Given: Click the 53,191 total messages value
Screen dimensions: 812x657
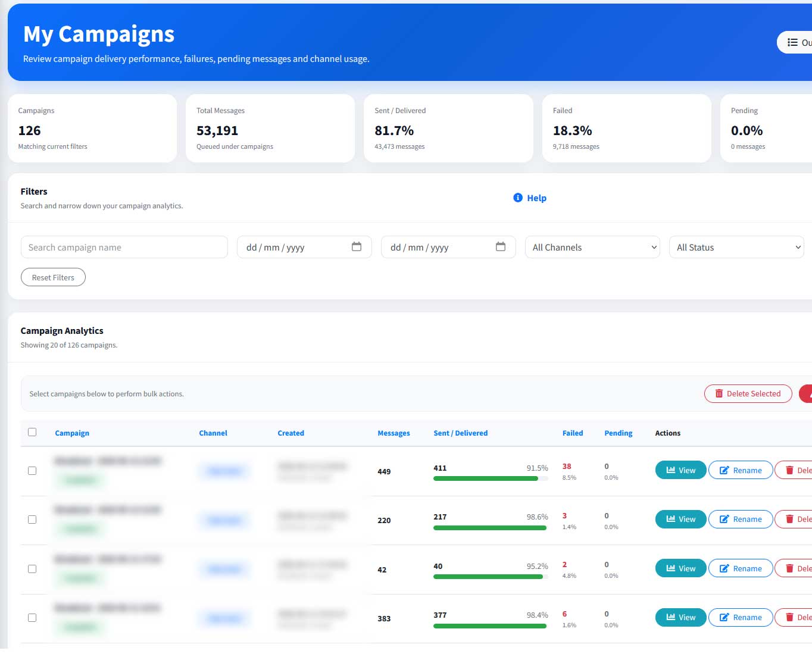Looking at the screenshot, I should tap(217, 130).
